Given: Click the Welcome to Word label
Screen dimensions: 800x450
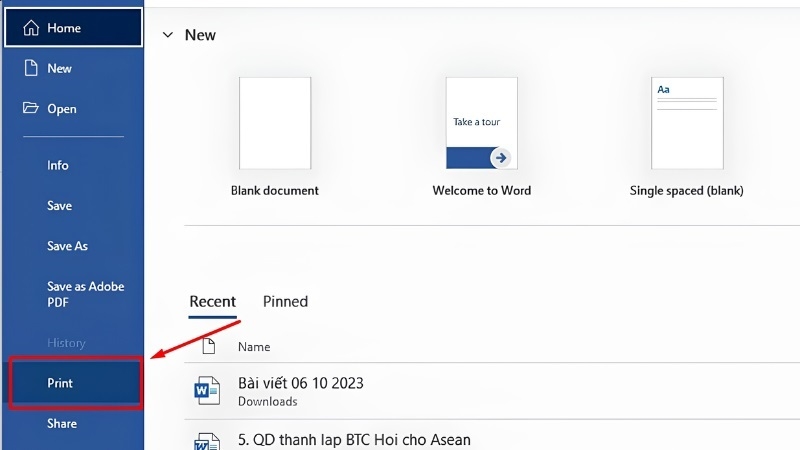Looking at the screenshot, I should tap(482, 190).
